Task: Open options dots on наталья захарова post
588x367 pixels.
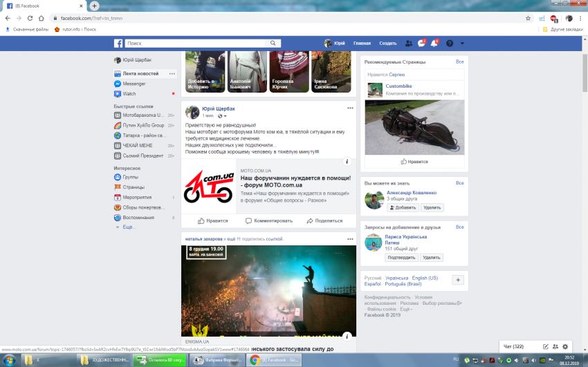Action: pyautogui.click(x=350, y=239)
